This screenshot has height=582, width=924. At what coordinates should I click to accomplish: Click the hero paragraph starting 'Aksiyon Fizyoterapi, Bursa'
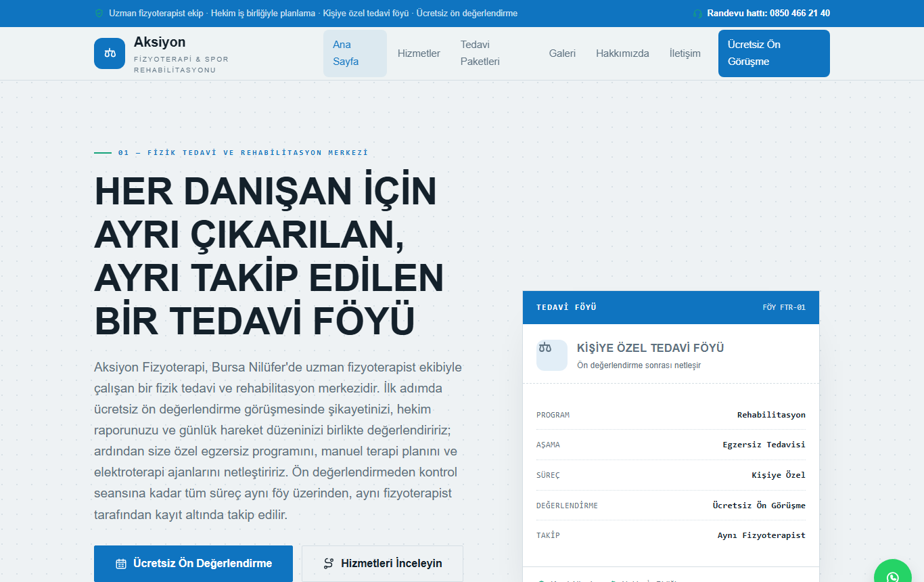click(278, 441)
